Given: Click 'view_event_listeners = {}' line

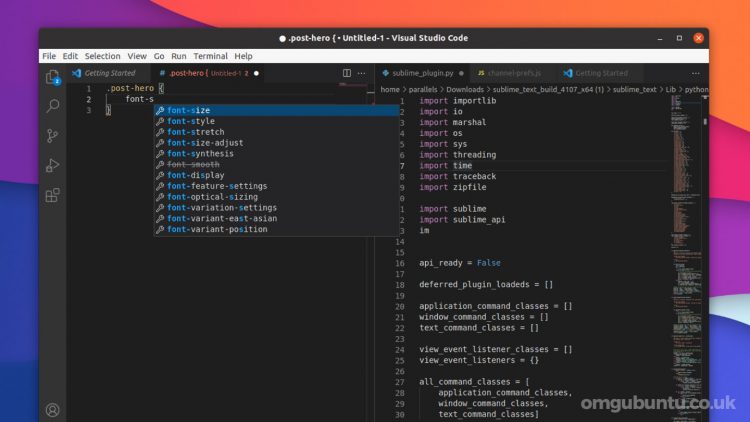Looking at the screenshot, I should pyautogui.click(x=479, y=360).
